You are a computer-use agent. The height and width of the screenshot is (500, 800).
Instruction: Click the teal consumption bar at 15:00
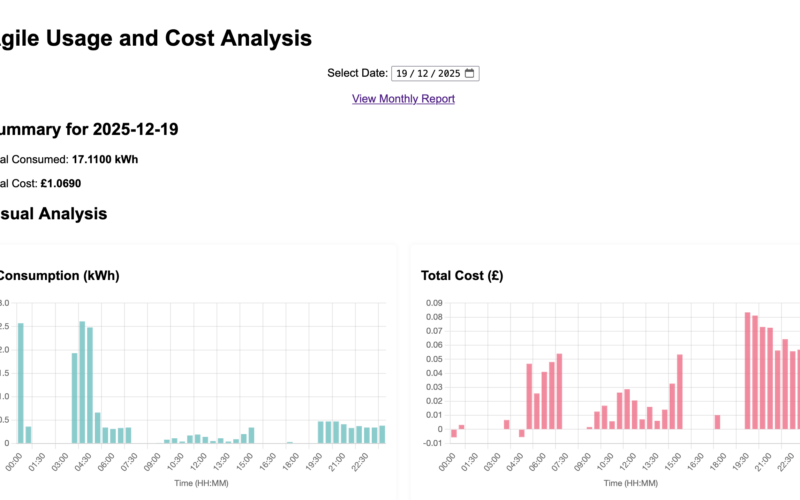(x=251, y=435)
